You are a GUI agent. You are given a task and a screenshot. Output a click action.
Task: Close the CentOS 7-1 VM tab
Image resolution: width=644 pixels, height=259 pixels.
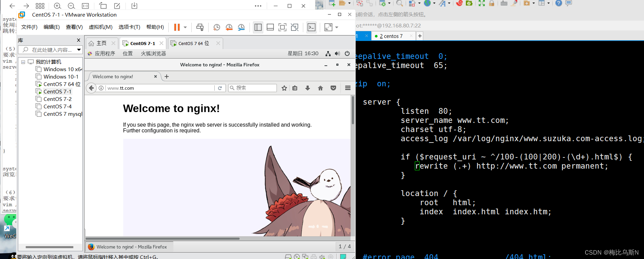tap(162, 43)
